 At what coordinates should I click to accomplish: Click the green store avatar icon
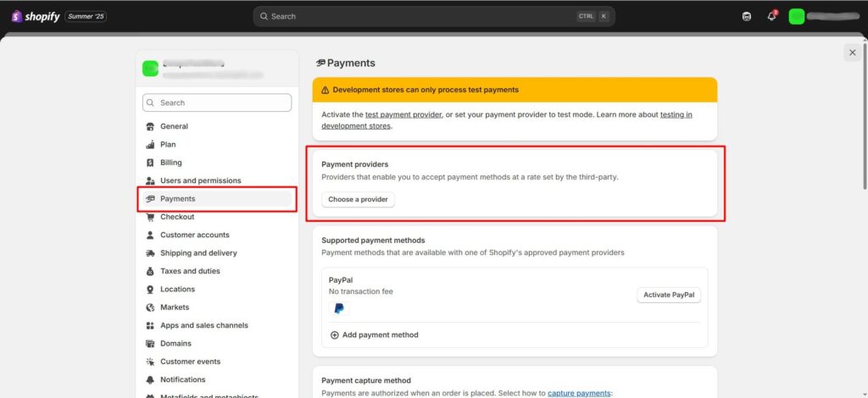point(796,16)
